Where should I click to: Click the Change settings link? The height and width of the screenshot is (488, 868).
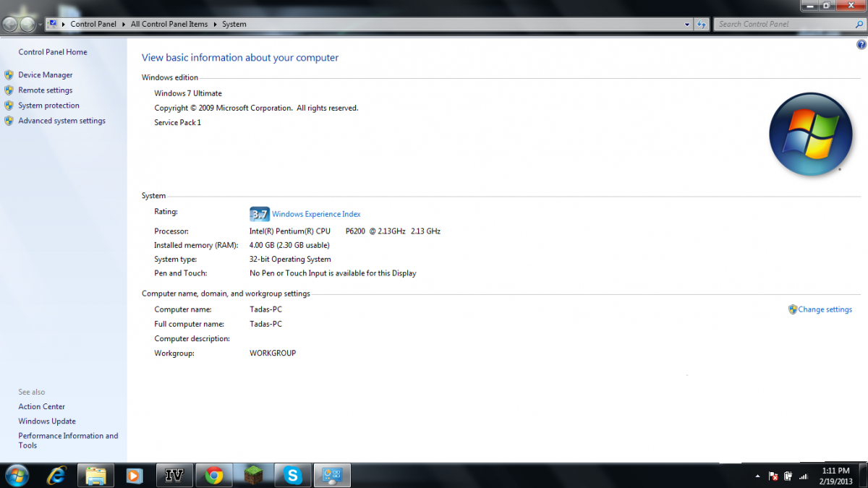[x=825, y=309]
